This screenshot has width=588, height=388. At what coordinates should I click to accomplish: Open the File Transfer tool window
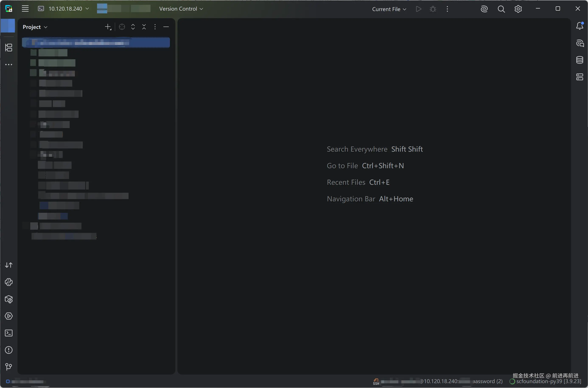[x=9, y=265]
